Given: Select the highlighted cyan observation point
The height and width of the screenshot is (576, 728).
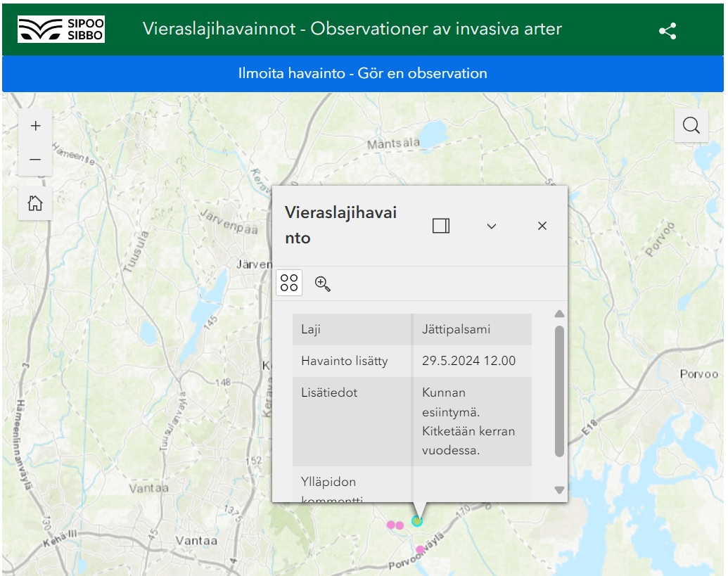Looking at the screenshot, I should pyautogui.click(x=417, y=520).
